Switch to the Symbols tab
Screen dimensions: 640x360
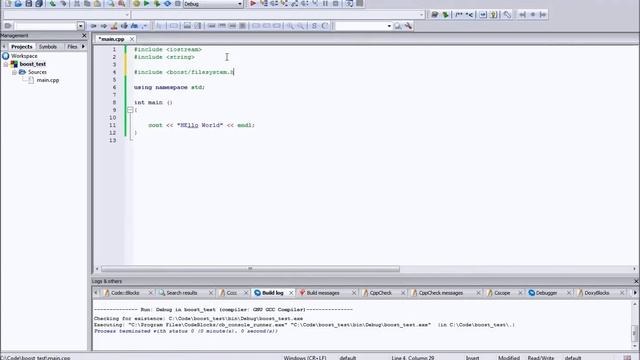coord(48,47)
